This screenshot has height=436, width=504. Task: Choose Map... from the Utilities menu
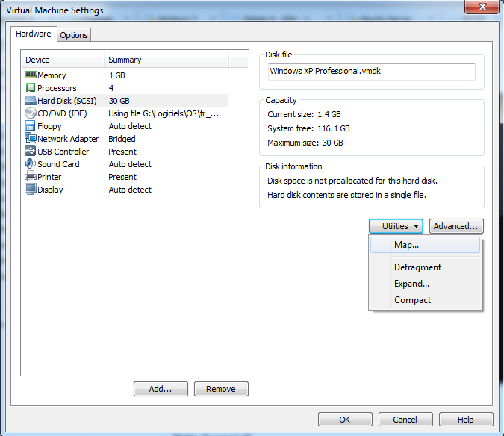pos(425,245)
